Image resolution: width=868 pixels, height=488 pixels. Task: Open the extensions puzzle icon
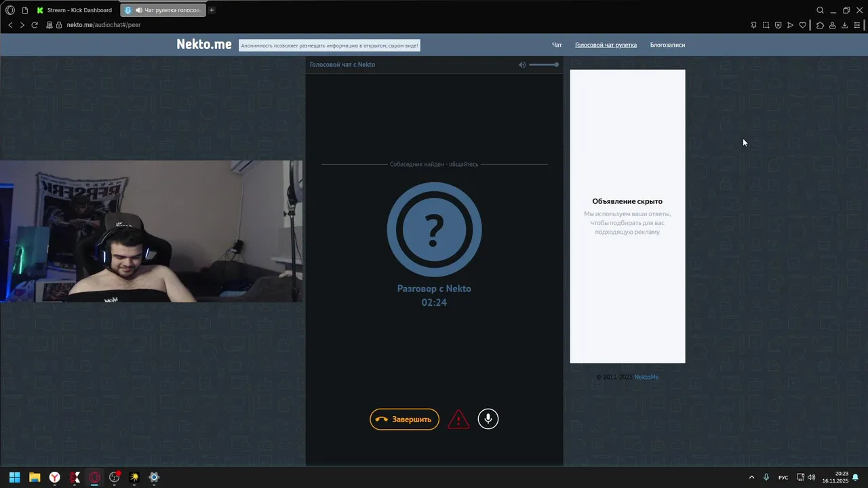tap(820, 25)
